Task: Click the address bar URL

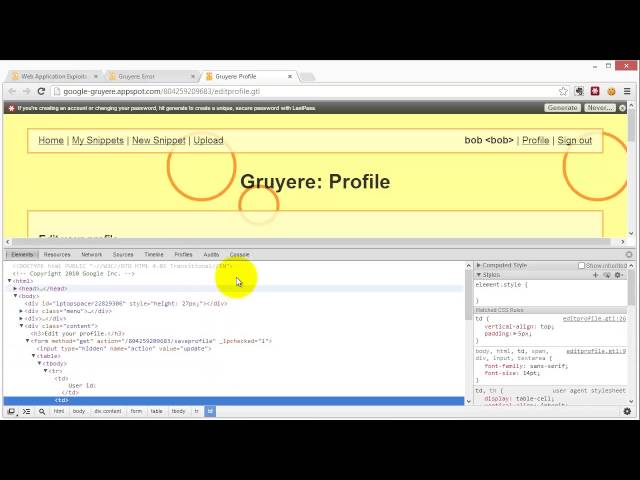Action: [x=162, y=91]
